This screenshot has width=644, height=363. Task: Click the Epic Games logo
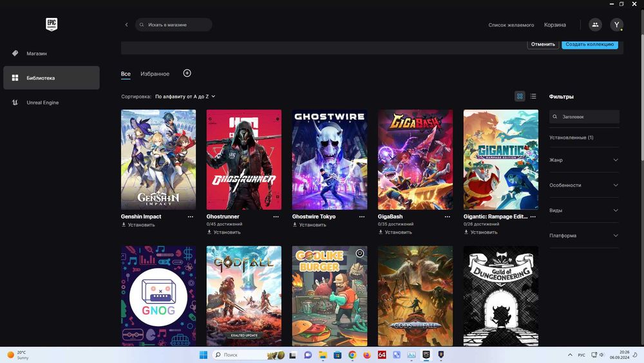[x=52, y=25]
